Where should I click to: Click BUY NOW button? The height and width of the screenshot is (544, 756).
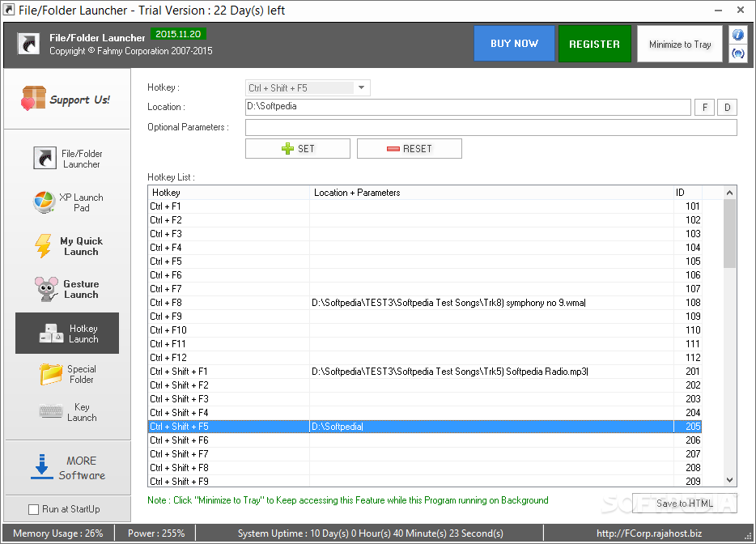coord(514,44)
